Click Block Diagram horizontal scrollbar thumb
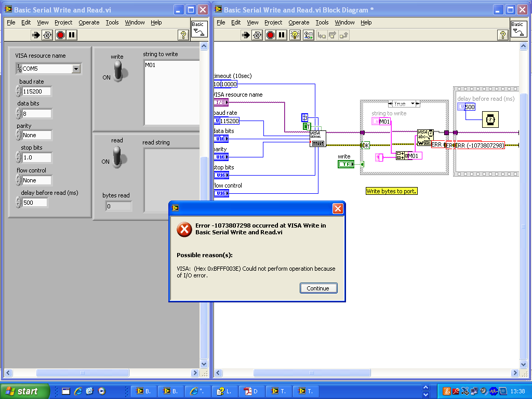Viewport: 532px width, 399px height. click(312, 373)
